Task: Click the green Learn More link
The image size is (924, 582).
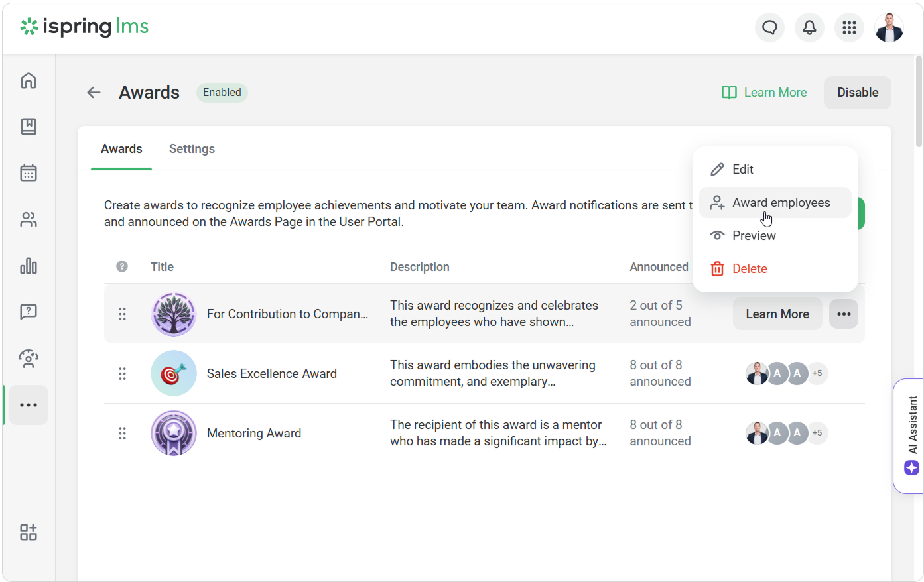Action: 764,93
